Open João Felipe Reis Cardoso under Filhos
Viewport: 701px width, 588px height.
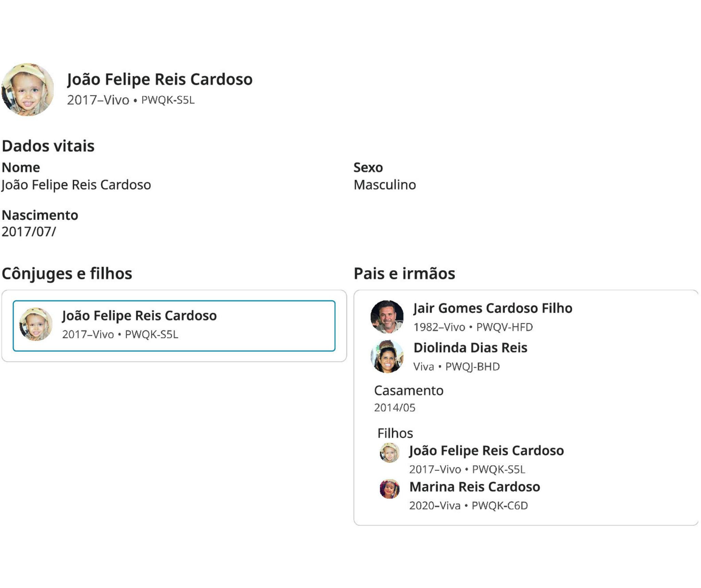click(486, 450)
